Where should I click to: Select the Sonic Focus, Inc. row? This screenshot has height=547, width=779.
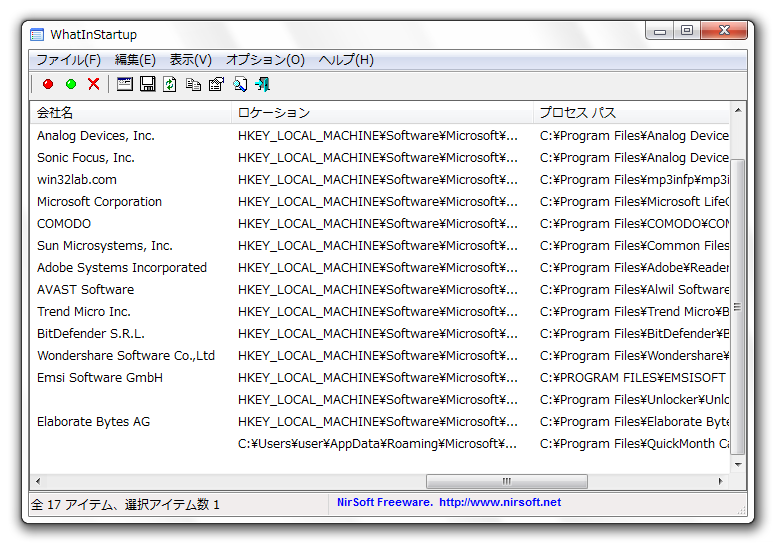point(380,157)
